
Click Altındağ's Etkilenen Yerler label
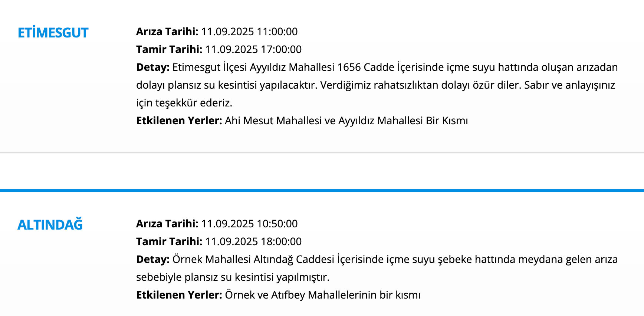[x=179, y=295]
